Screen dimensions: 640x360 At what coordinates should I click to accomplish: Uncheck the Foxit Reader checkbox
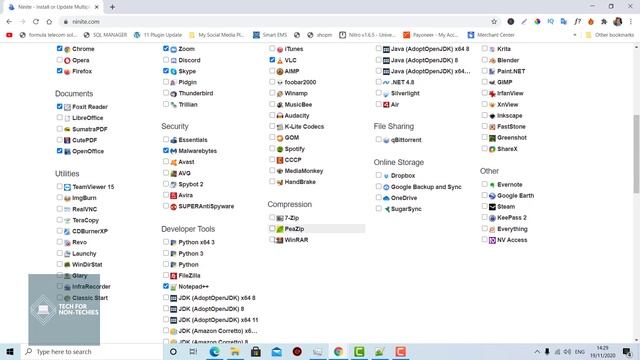[60, 107]
